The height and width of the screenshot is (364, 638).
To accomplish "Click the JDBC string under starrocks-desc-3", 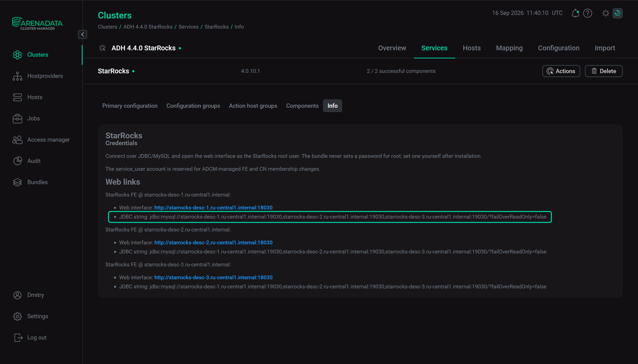I will pyautogui.click(x=333, y=287).
